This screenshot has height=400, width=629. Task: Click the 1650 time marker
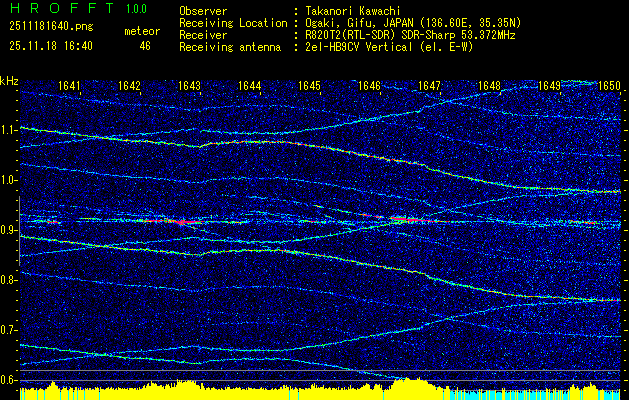(609, 86)
